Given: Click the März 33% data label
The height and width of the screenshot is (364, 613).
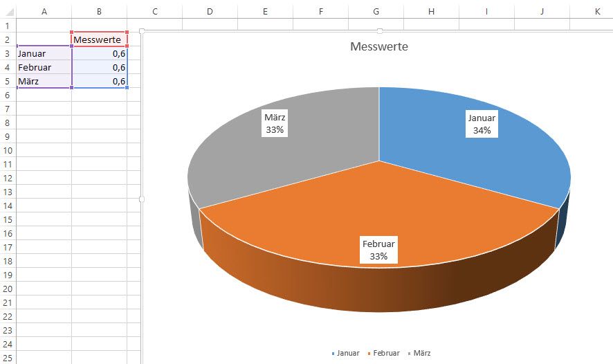Looking at the screenshot, I should (275, 123).
